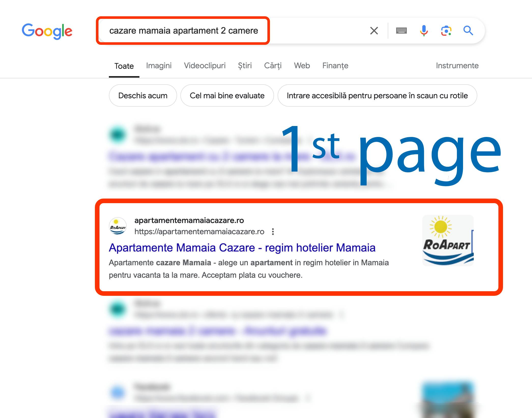The height and width of the screenshot is (418, 532).
Task: Click the small RoApart favicon
Action: pyautogui.click(x=118, y=226)
